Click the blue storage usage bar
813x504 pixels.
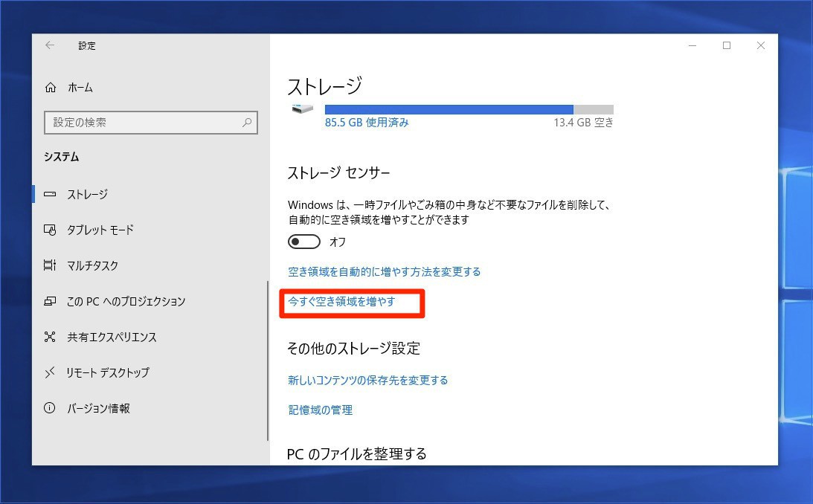pyautogui.click(x=449, y=109)
